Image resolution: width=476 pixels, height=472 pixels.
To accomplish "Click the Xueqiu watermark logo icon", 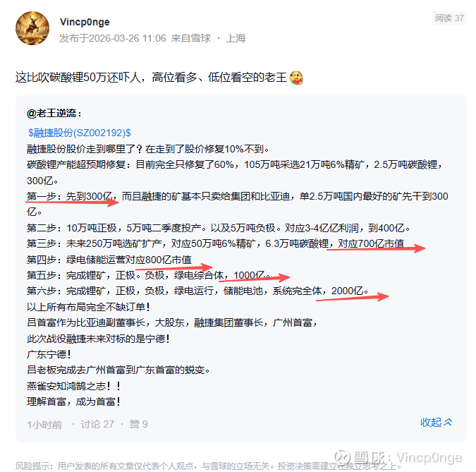I will pyautogui.click(x=343, y=457).
